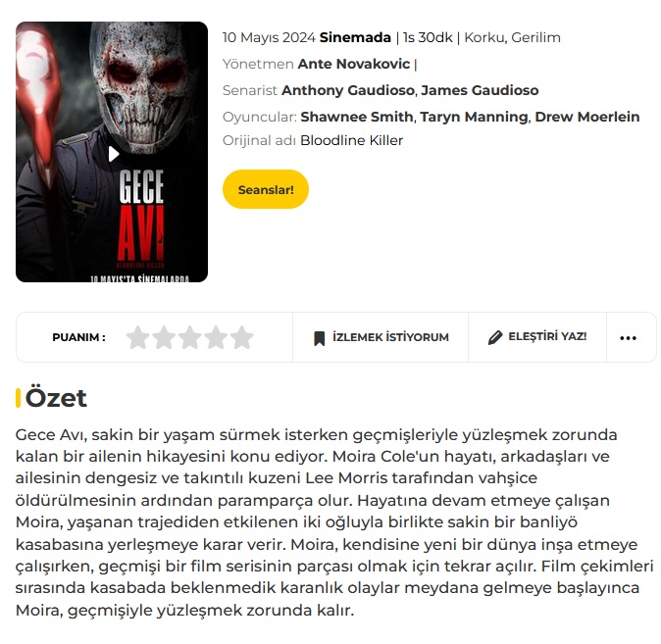This screenshot has height=644, width=661.
Task: Open director Ante Novakovic's page
Action: coord(354,64)
